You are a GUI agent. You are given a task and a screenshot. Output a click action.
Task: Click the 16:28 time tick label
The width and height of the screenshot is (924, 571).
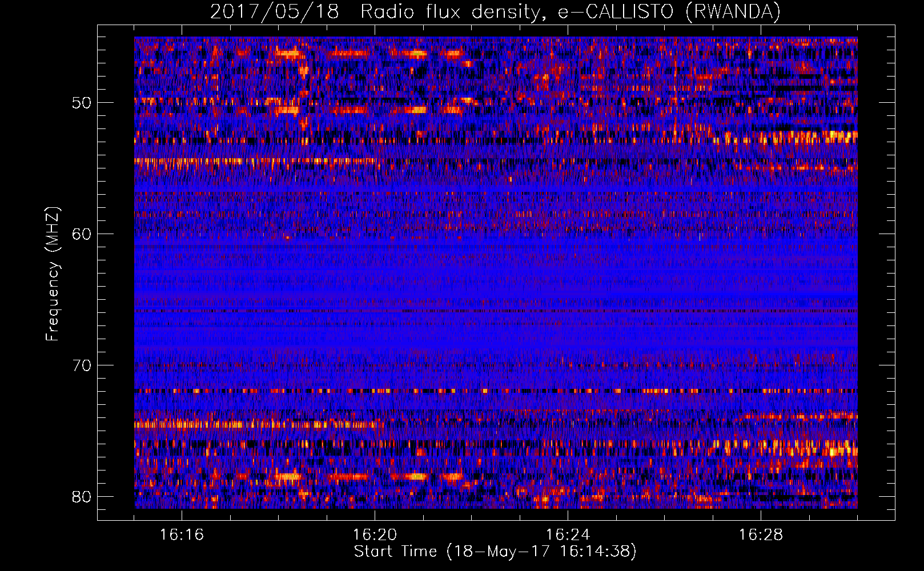761,535
